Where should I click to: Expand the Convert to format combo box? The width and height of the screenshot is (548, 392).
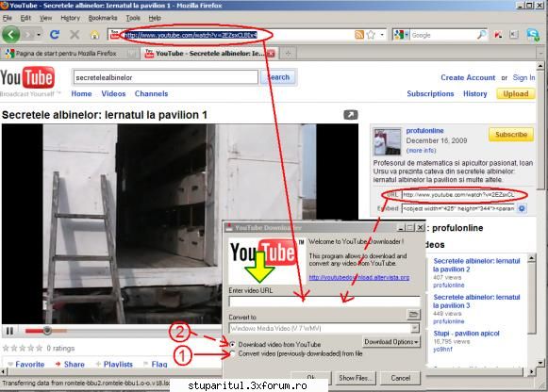415,328
